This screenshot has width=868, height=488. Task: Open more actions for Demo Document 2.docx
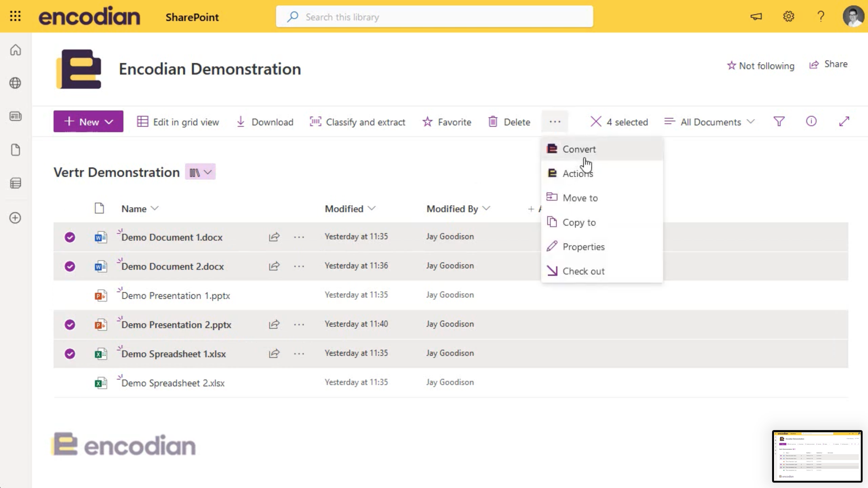click(299, 267)
